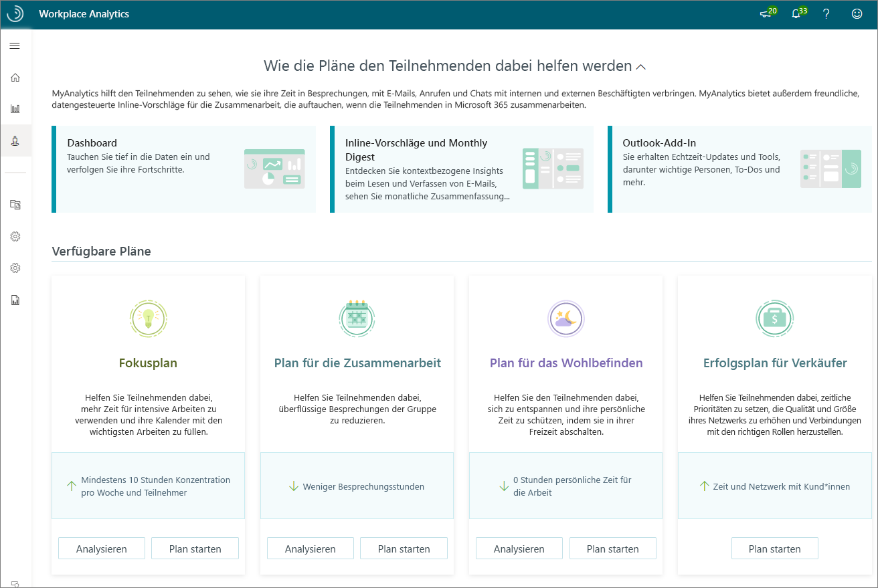Open the report document sidebar icon
The image size is (878, 588).
point(15,300)
